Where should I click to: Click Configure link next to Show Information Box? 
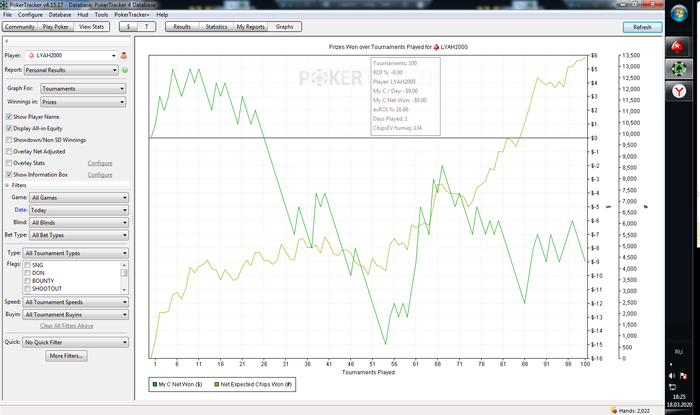click(x=100, y=175)
